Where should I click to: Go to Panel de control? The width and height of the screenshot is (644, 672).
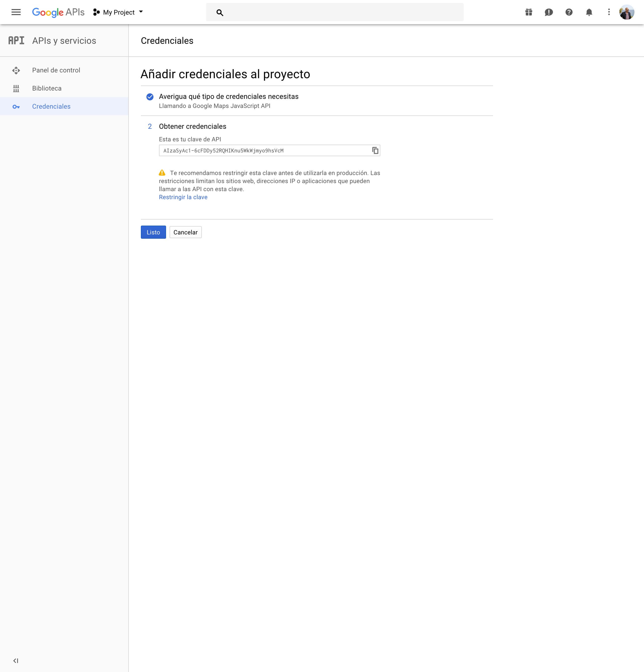pyautogui.click(x=56, y=70)
